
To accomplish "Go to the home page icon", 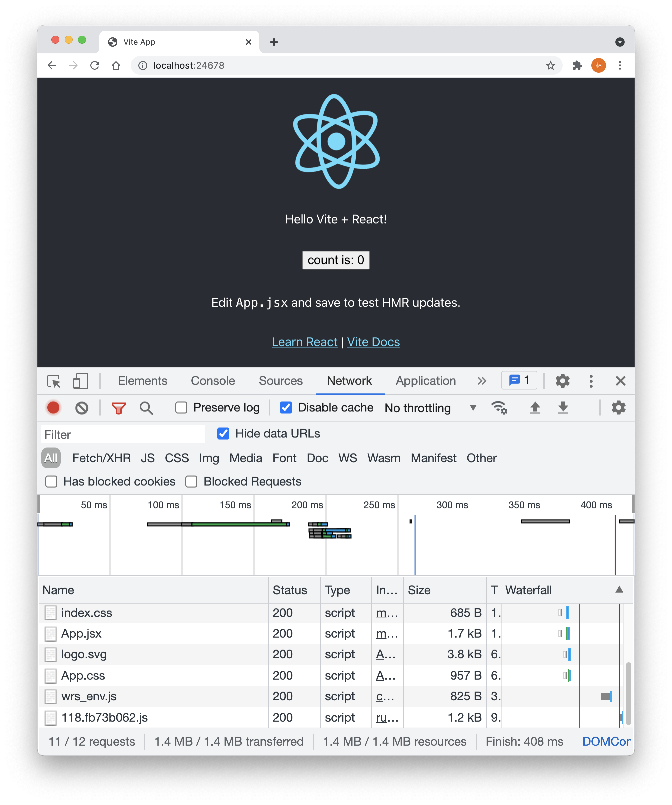I will click(x=116, y=66).
